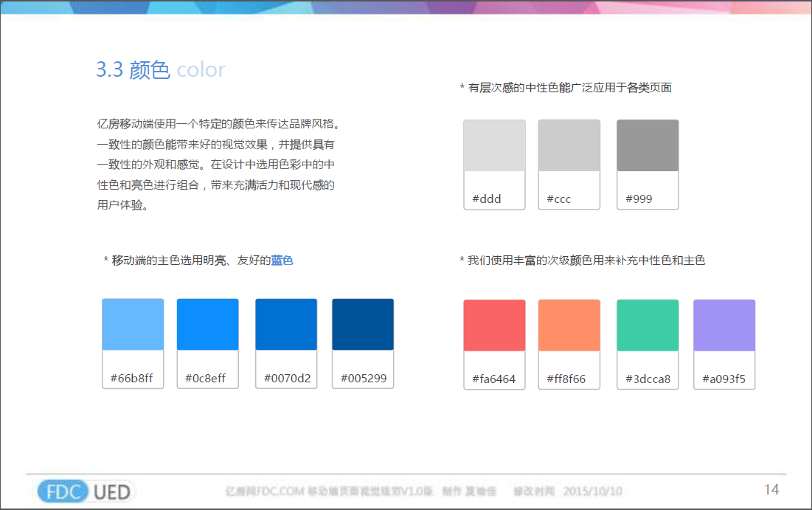The image size is (812, 510).
Task: Choose the #005299 dark blue swatch
Action: 363,325
